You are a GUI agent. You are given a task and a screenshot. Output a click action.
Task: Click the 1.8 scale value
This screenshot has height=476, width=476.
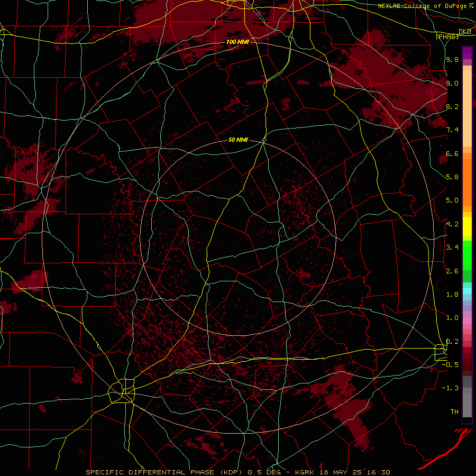click(x=452, y=294)
